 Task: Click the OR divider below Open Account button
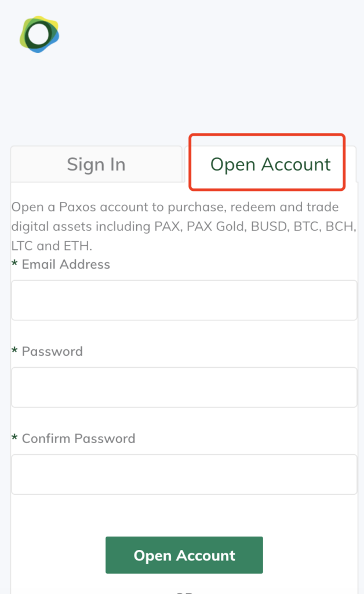tap(184, 592)
